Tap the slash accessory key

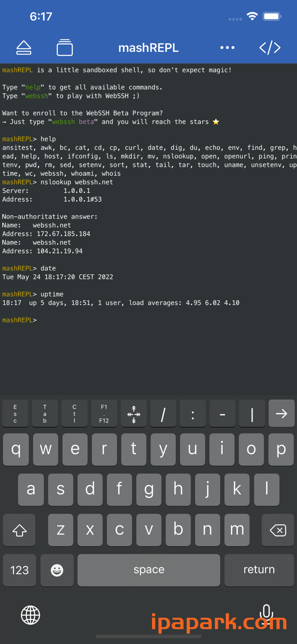point(163,413)
